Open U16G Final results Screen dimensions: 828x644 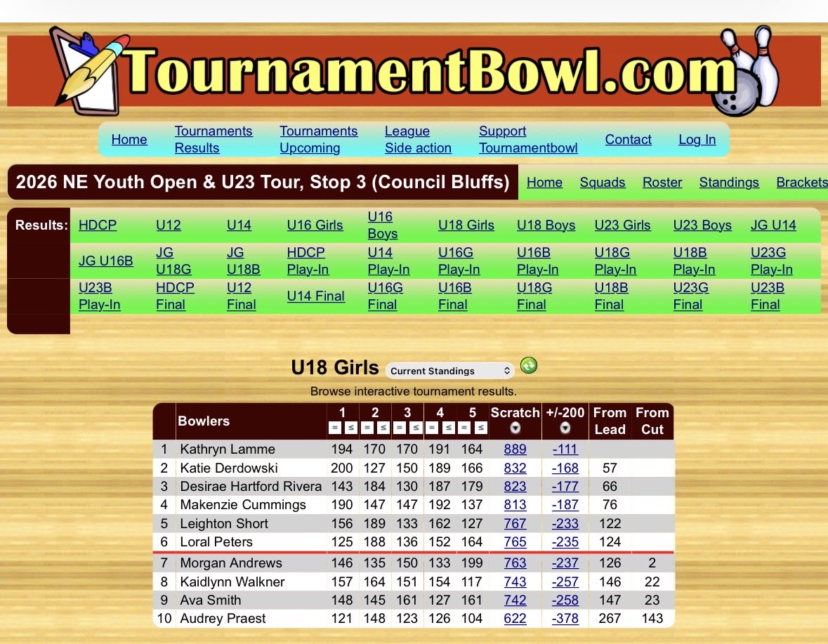386,296
